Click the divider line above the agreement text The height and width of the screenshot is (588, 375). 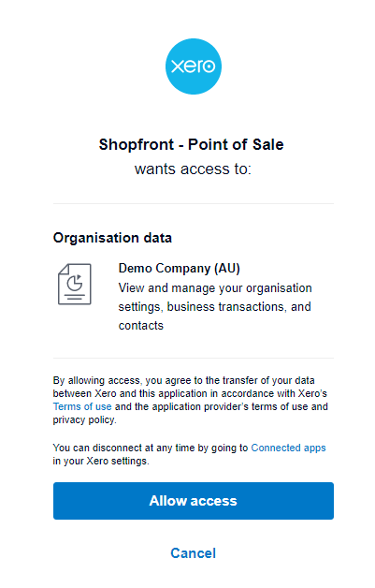[x=194, y=358]
